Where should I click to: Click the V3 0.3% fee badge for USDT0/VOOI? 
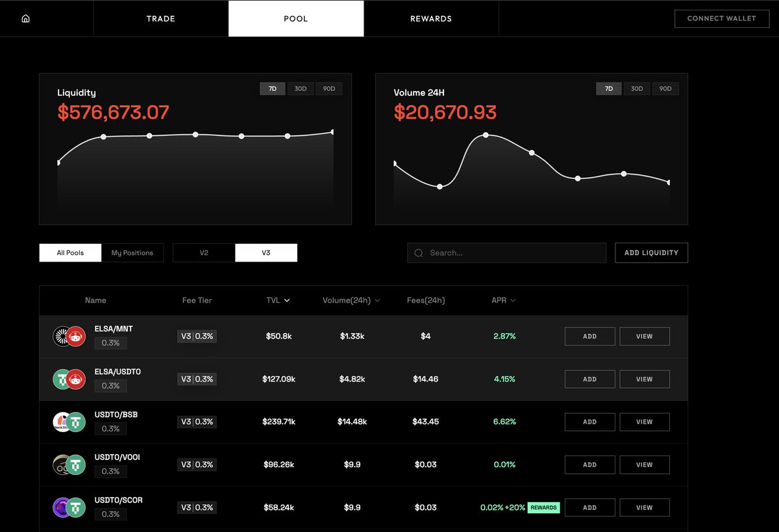pyautogui.click(x=197, y=465)
